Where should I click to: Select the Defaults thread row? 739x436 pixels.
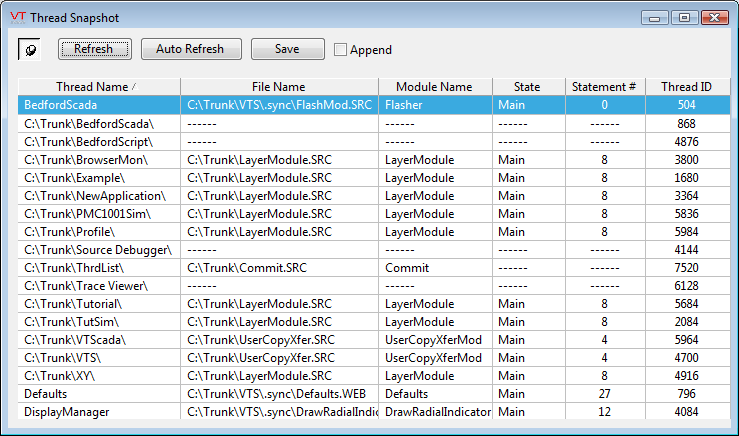click(100, 393)
